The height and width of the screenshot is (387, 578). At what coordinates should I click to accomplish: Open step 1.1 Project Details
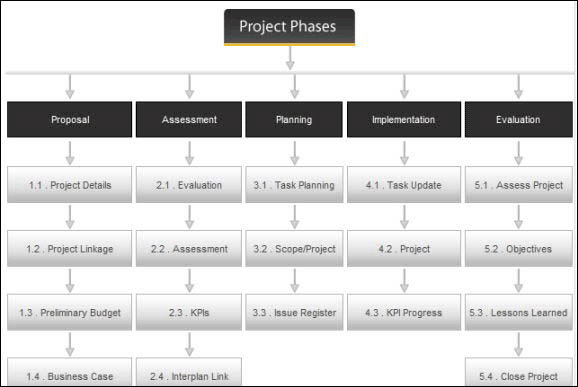coord(69,185)
